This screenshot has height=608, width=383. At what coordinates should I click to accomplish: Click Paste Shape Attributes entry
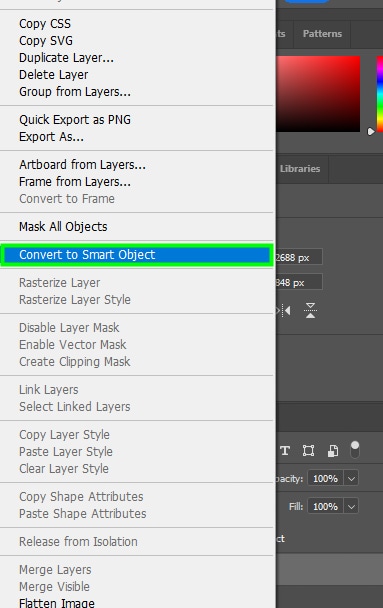click(83, 514)
